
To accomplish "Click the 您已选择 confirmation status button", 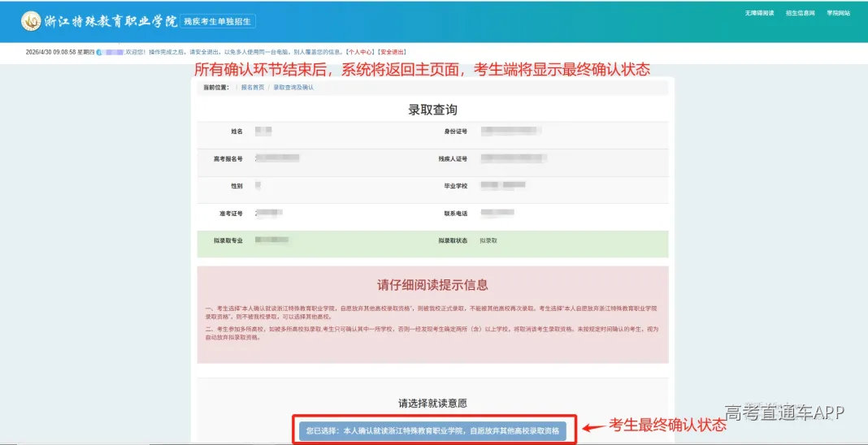I will [x=433, y=430].
